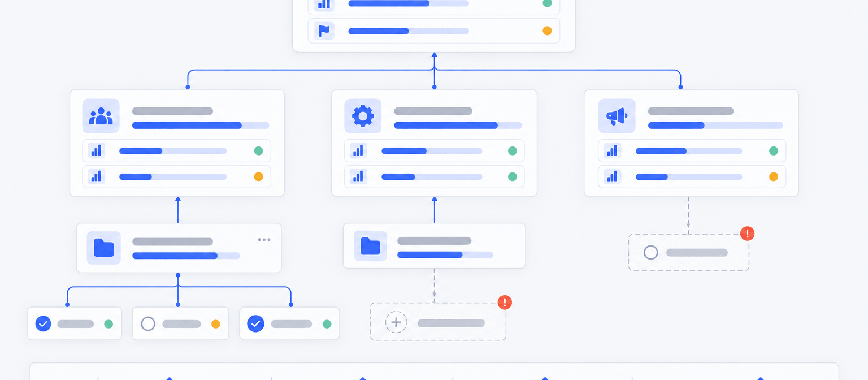Click the team card's main progress bar
The image size is (868, 380).
click(201, 126)
